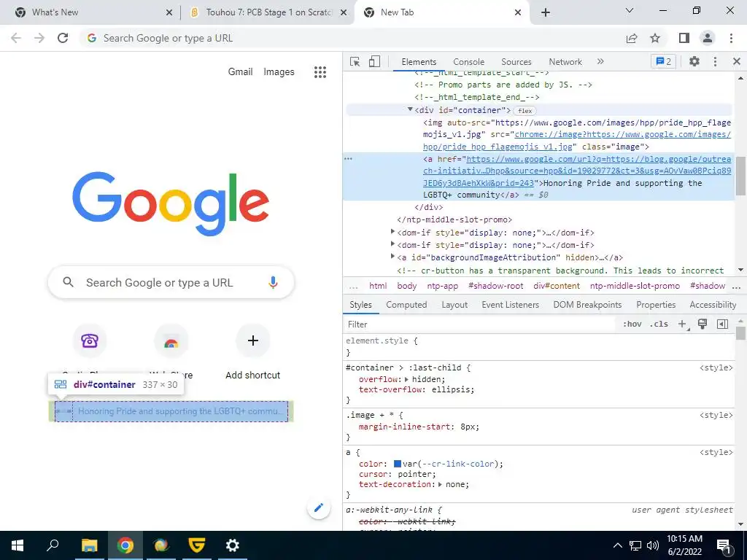This screenshot has width=747, height=560.
Task: Toggle the :hov element state panel
Action: tap(632, 324)
